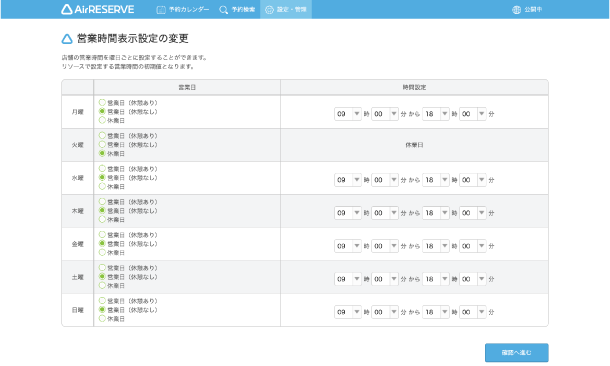Viewport: 610px width, 366px height.
Task: Select 営業日（休憩あり） for 金曜
Action: (102, 235)
